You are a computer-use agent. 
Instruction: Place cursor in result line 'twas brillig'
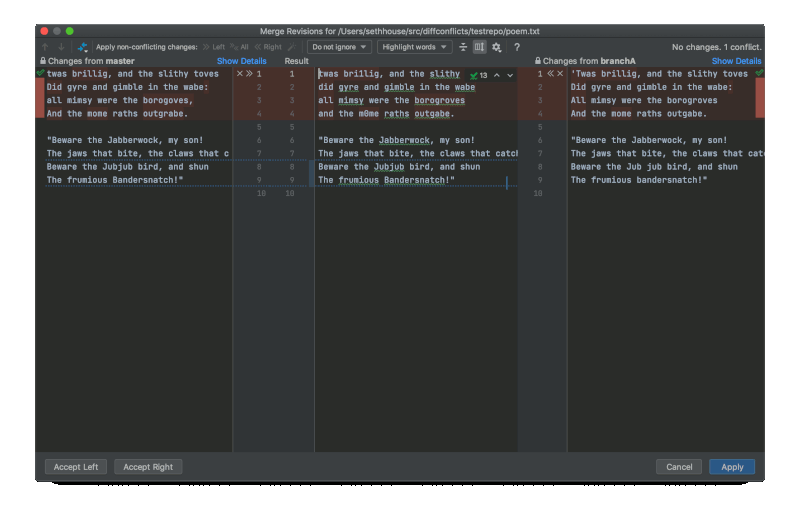pyautogui.click(x=389, y=74)
